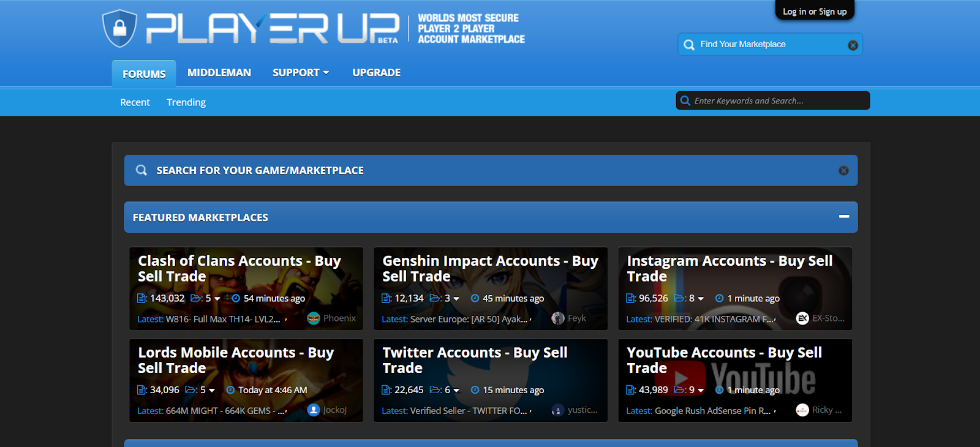Click the clock icon for Instagram Accounts

pyautogui.click(x=719, y=298)
